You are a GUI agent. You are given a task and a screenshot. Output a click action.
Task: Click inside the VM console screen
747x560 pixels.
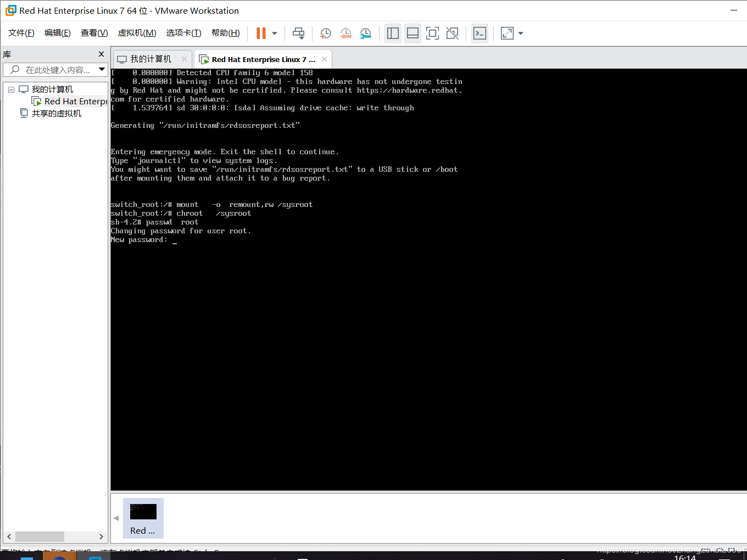click(428, 279)
